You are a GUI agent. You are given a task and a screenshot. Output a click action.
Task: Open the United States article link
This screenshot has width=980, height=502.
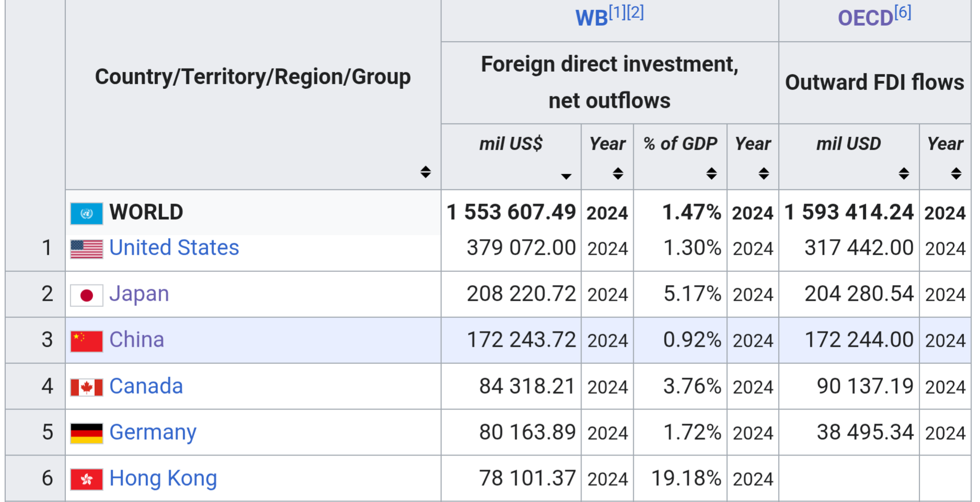(x=174, y=248)
